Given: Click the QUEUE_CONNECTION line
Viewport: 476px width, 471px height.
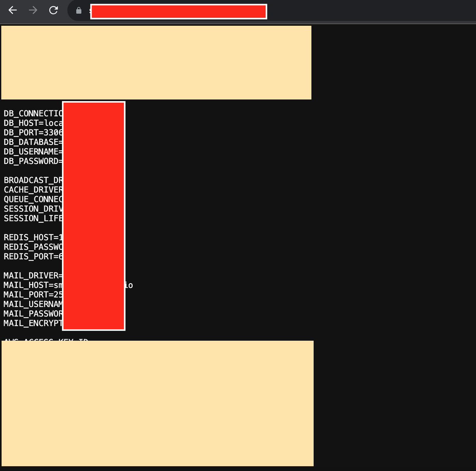Looking at the screenshot, I should pos(33,199).
